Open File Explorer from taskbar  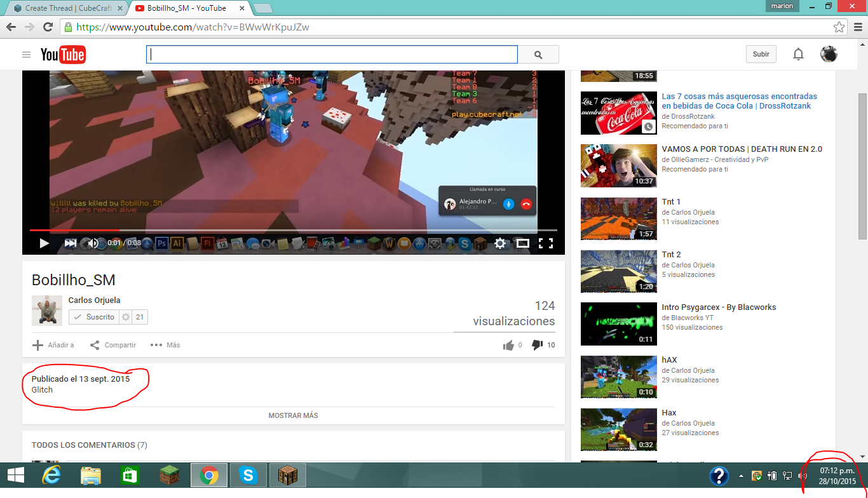coord(91,475)
